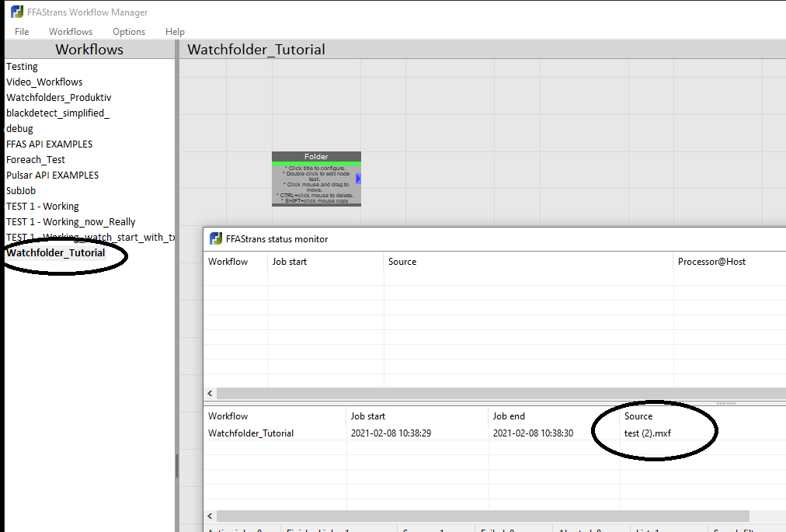Select TEST 1 - Working_now_Really workflow
Screen dimensions: 786x532
point(71,221)
